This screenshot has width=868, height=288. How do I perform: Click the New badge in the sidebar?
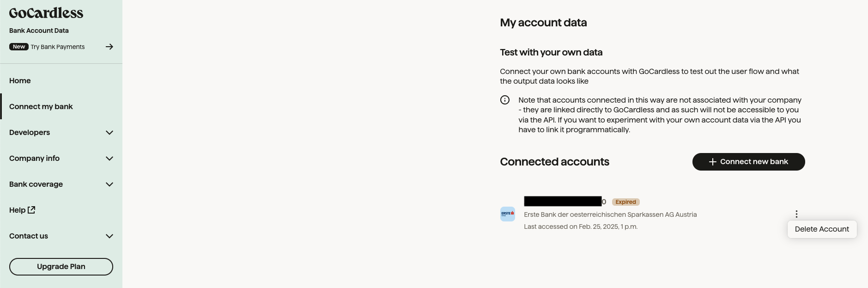click(x=19, y=47)
